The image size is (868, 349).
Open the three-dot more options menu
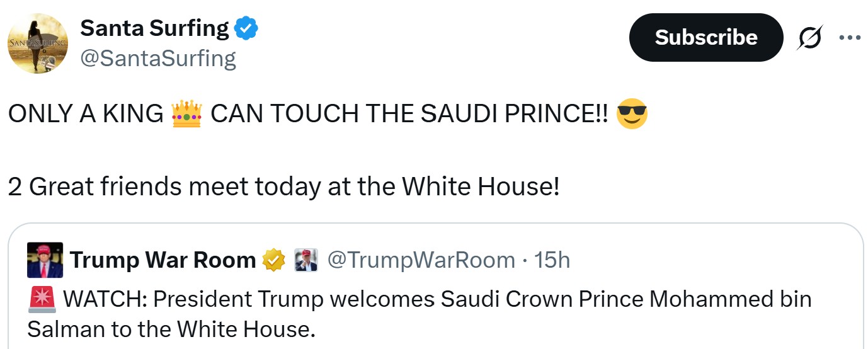[x=850, y=38]
